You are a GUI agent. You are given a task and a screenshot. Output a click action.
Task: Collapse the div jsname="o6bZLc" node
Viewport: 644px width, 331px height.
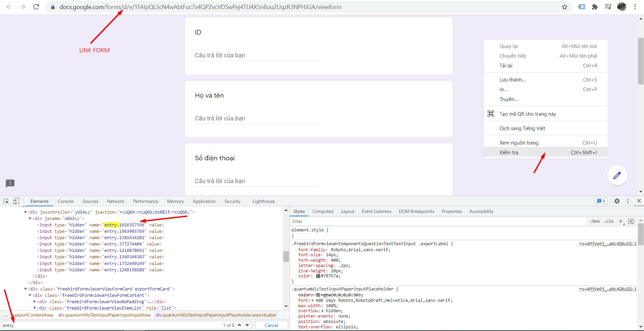click(30, 219)
